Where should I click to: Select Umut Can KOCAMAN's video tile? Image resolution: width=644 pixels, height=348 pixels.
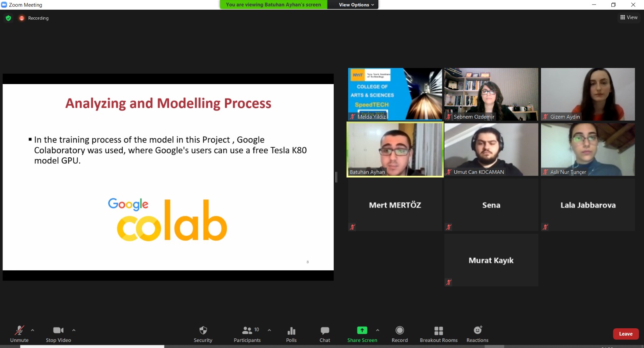(491, 149)
